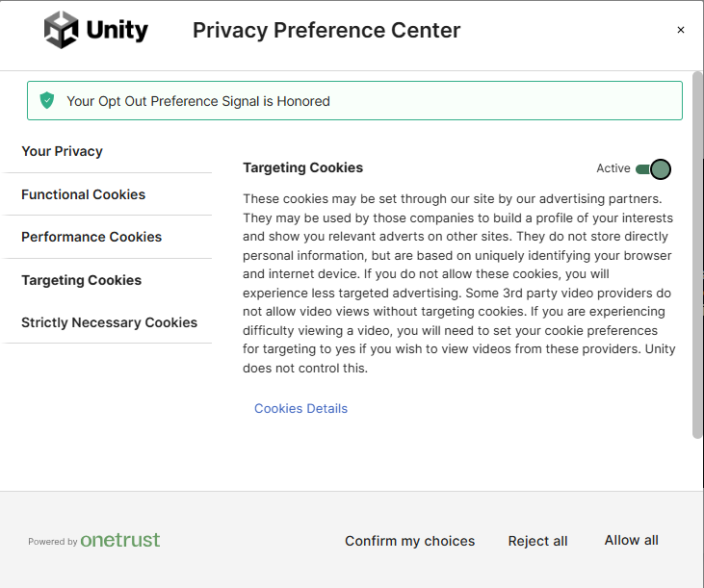Image resolution: width=704 pixels, height=588 pixels.
Task: Click the green shield checkmark icon
Action: (47, 100)
